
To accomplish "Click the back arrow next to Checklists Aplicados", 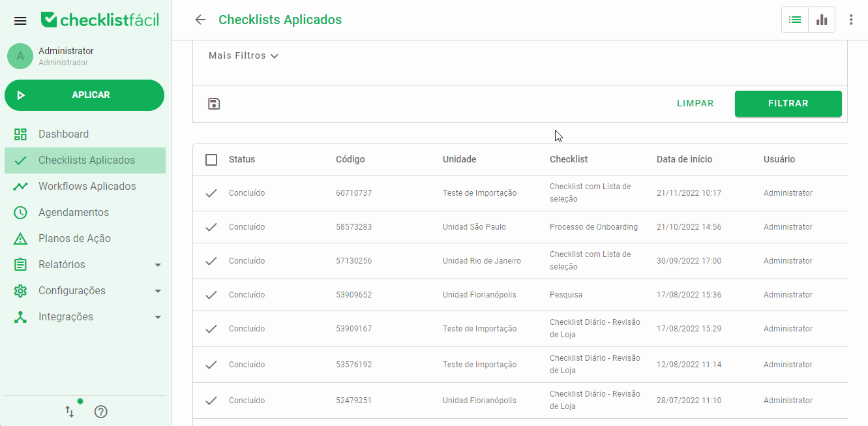I will (x=200, y=20).
